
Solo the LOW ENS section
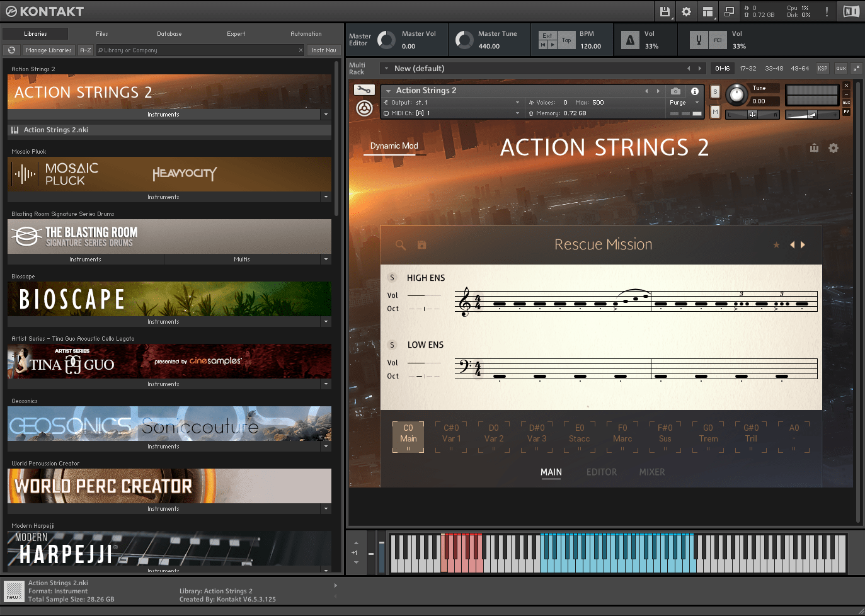pos(392,345)
